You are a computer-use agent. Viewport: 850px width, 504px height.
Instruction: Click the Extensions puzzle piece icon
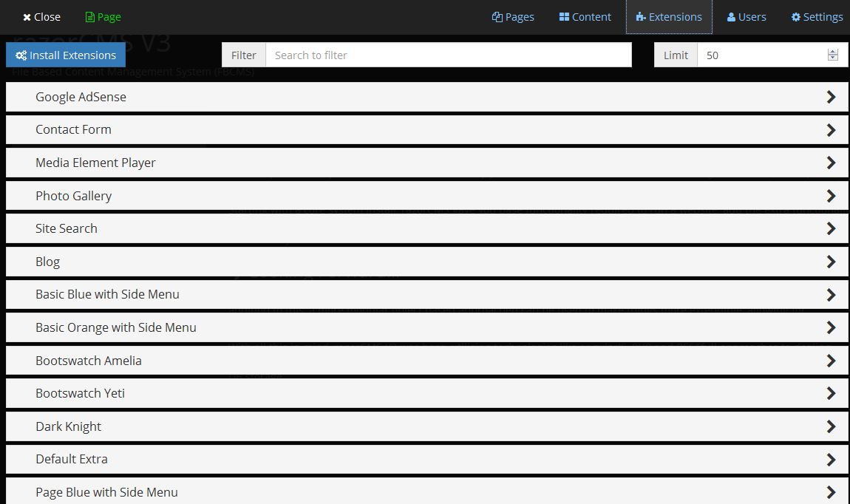tap(641, 17)
